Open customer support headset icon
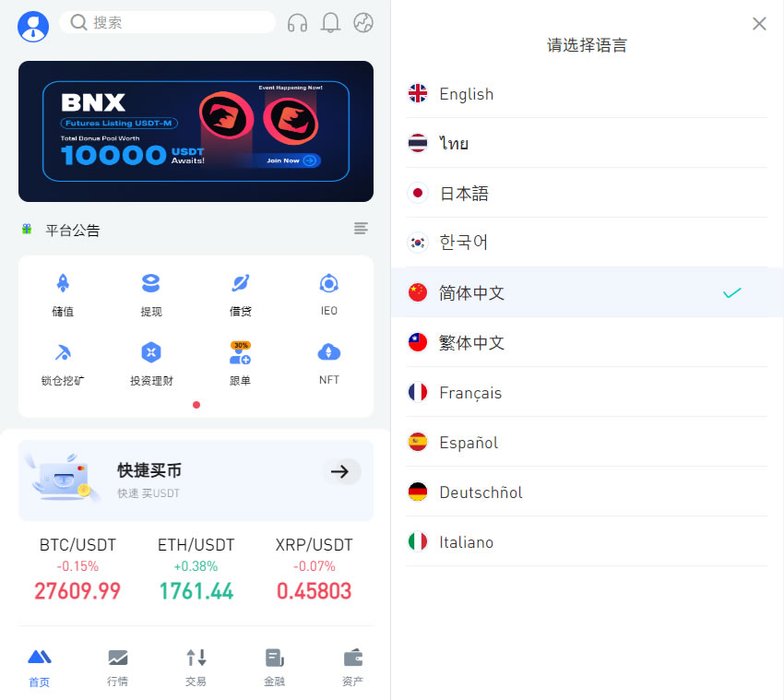This screenshot has width=784, height=700. point(298,23)
